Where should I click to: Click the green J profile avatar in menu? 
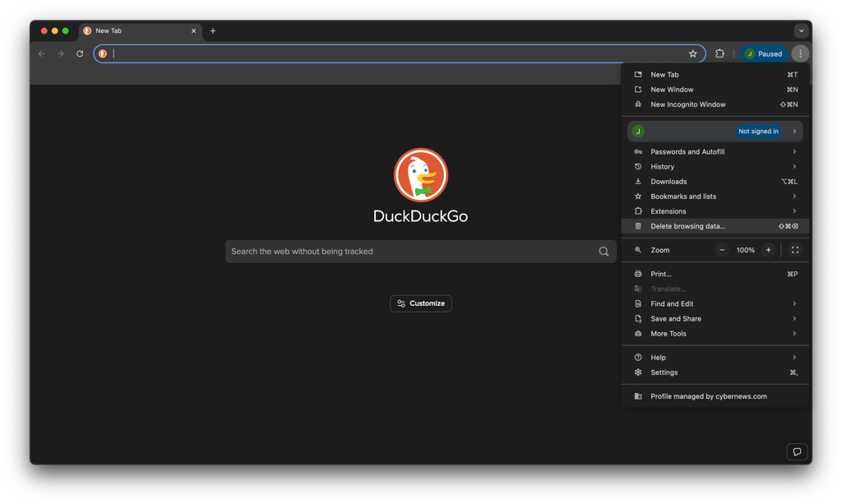point(638,132)
